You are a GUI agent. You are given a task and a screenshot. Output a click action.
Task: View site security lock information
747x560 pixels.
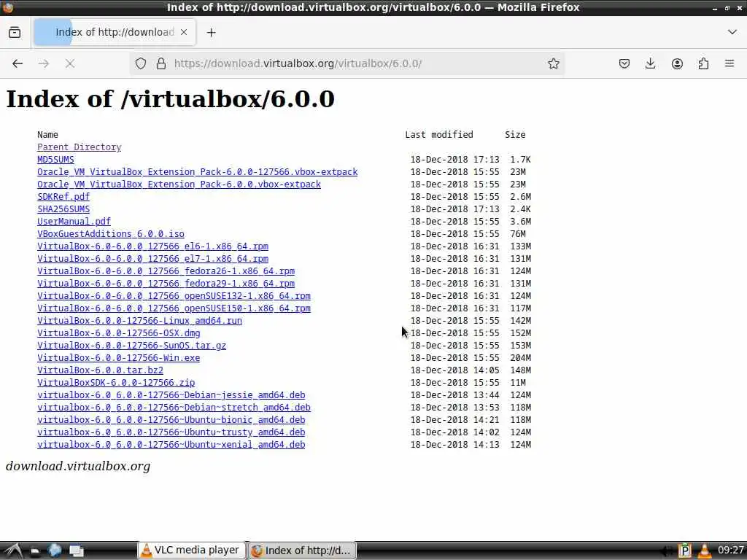coord(161,63)
